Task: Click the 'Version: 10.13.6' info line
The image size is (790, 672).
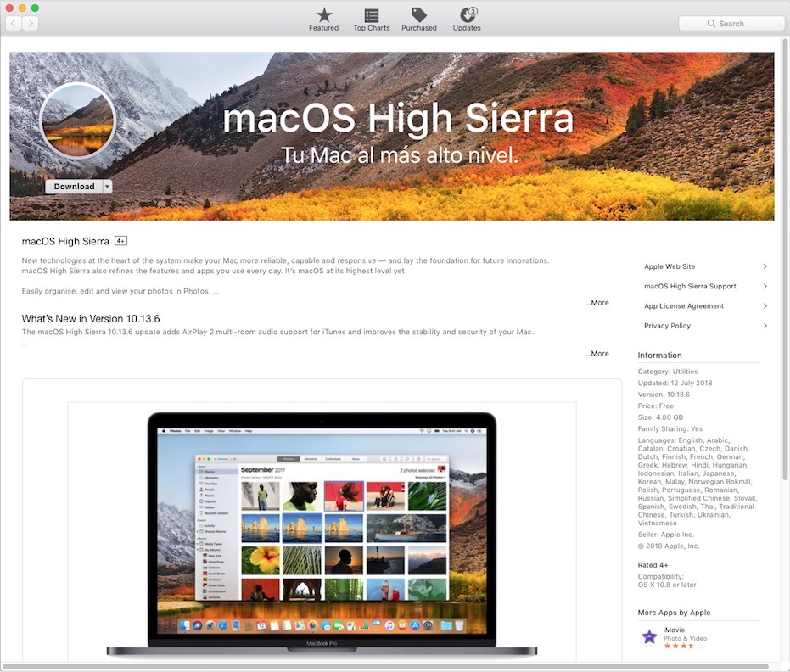Action: tap(664, 395)
